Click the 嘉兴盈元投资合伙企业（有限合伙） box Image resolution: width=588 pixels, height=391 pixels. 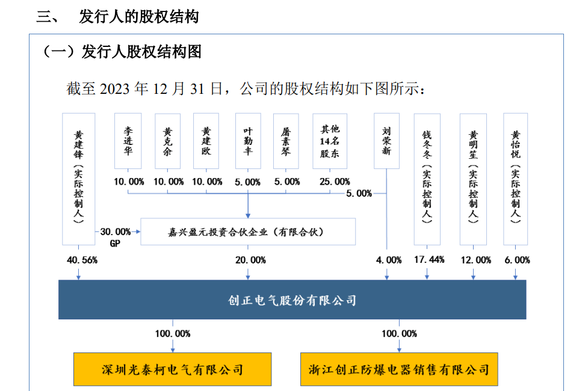tap(248, 232)
